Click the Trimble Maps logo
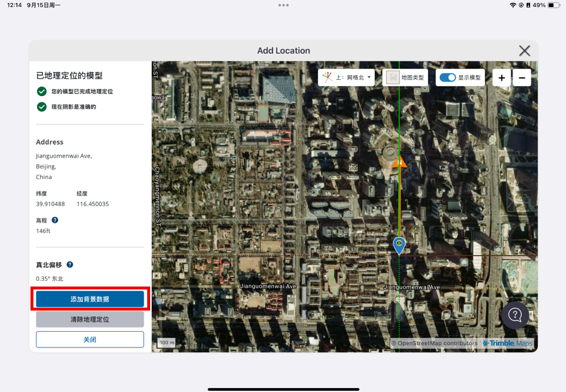Screen dimensions: 566x392 (507, 343)
